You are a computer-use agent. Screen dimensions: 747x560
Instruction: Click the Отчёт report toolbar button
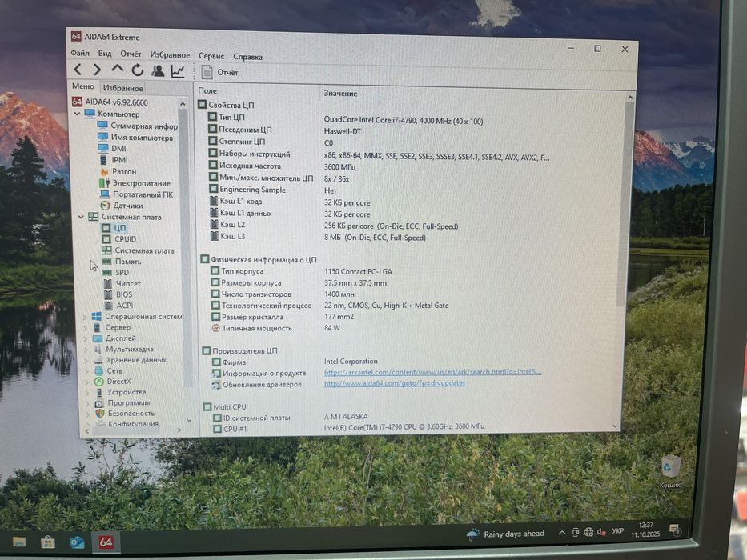click(219, 72)
